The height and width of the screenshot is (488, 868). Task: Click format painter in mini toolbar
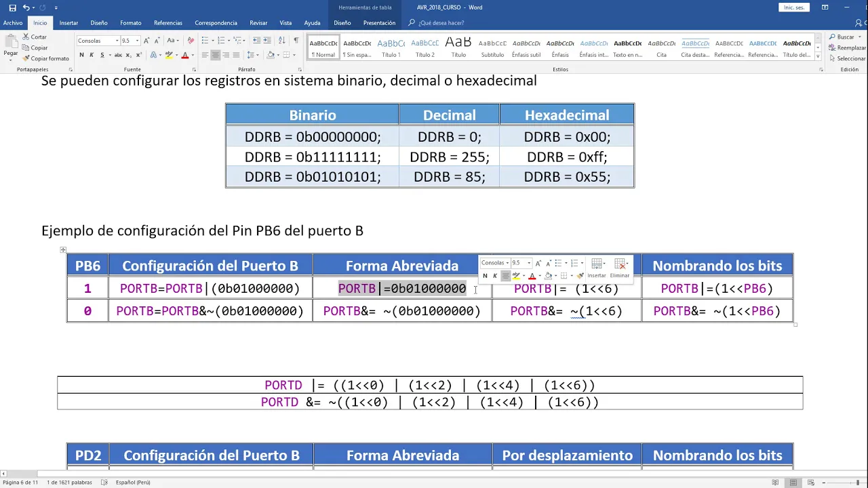point(580,276)
